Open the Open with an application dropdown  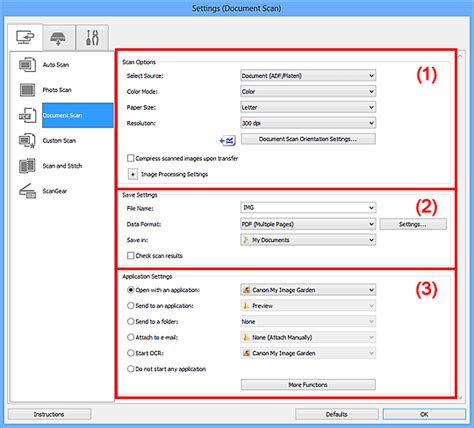coord(308,290)
